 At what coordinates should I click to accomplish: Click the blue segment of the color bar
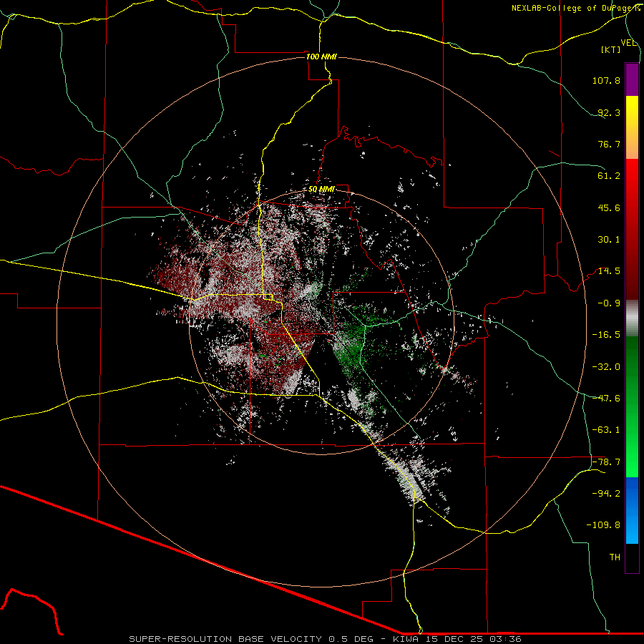coord(632,510)
